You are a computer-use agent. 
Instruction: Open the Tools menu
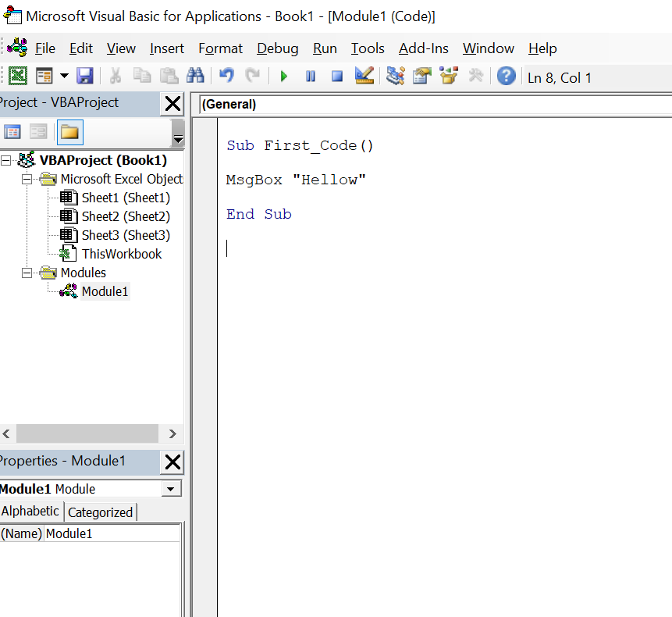(x=368, y=48)
